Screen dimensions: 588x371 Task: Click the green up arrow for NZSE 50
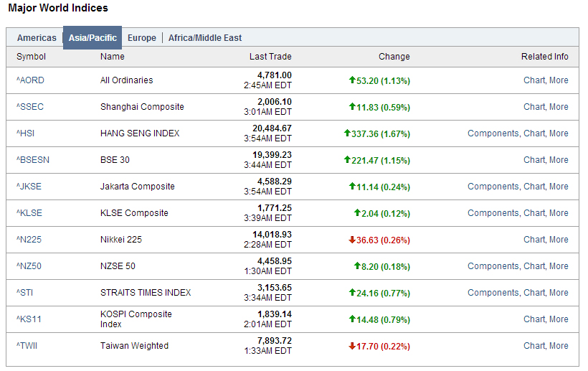click(357, 266)
